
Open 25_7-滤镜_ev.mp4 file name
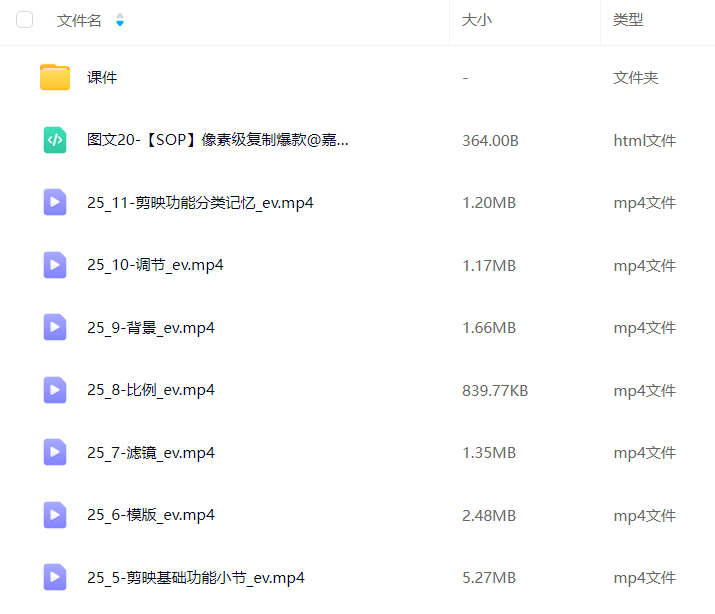(x=150, y=453)
